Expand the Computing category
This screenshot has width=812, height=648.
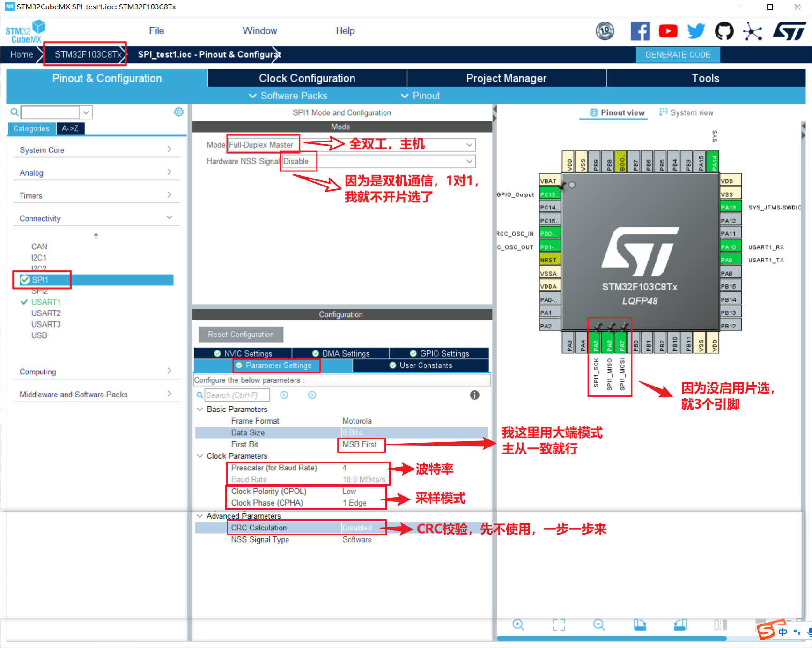coord(96,372)
